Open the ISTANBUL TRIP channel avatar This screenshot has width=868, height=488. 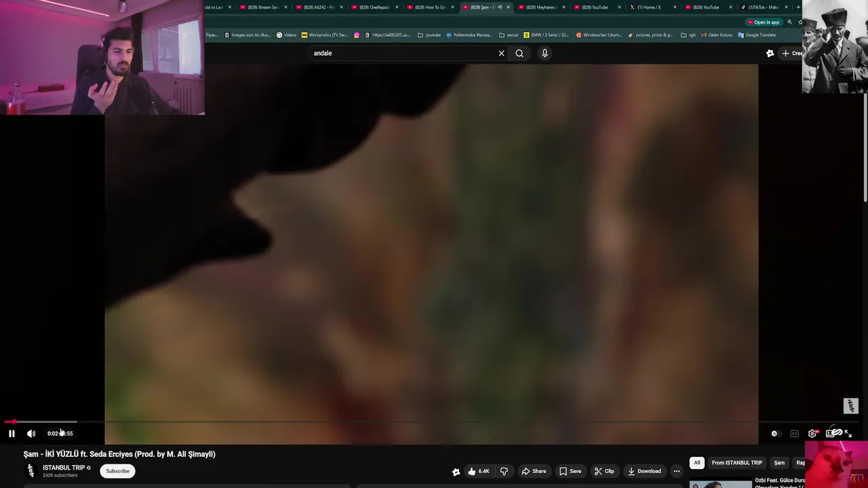31,471
